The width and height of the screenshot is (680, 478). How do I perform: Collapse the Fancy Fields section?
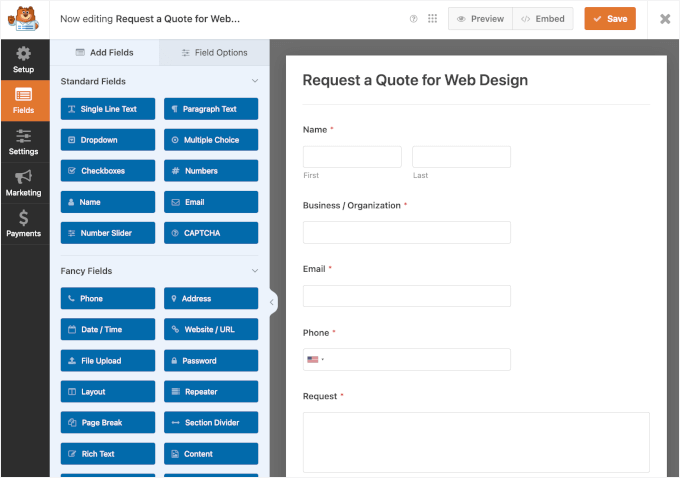pos(255,271)
